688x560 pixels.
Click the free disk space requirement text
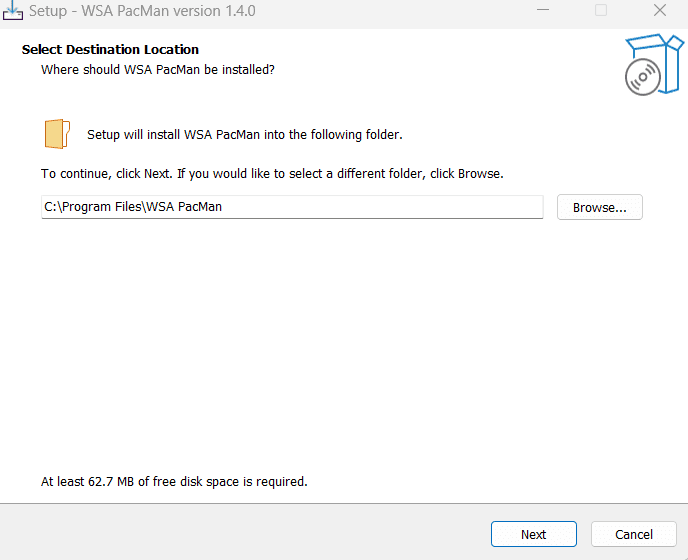pos(174,481)
